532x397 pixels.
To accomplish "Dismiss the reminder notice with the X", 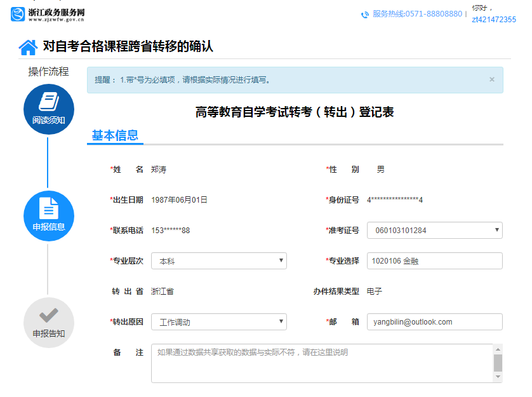I will (x=491, y=80).
